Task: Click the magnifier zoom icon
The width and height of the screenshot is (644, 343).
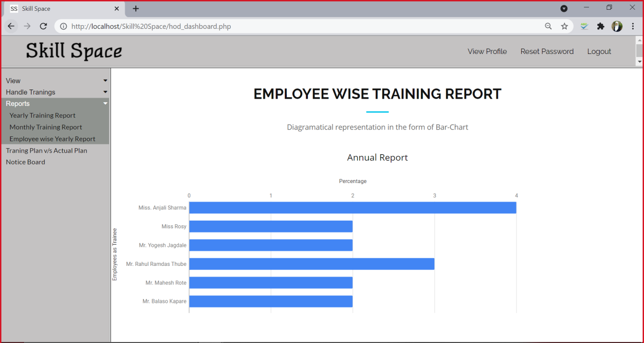Action: tap(548, 26)
